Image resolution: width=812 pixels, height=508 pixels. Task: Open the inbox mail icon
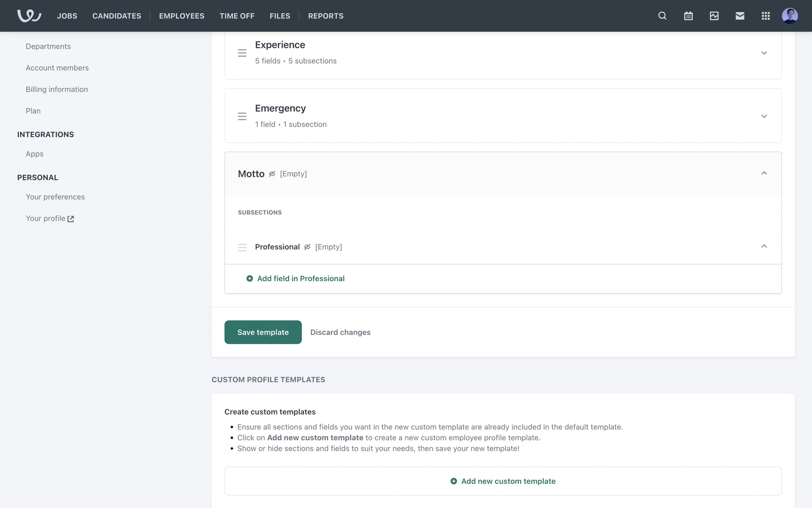click(x=740, y=16)
